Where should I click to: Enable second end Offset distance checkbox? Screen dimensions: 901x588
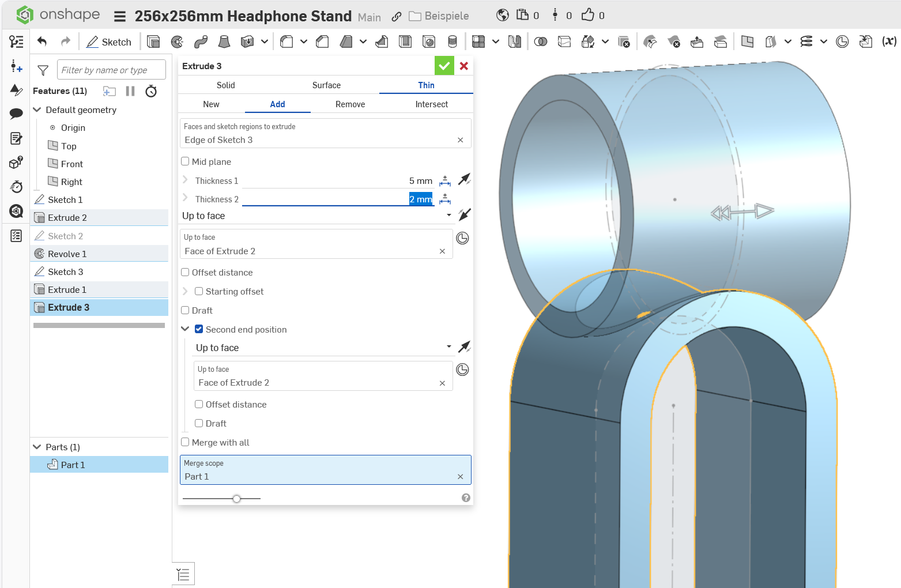[199, 404]
